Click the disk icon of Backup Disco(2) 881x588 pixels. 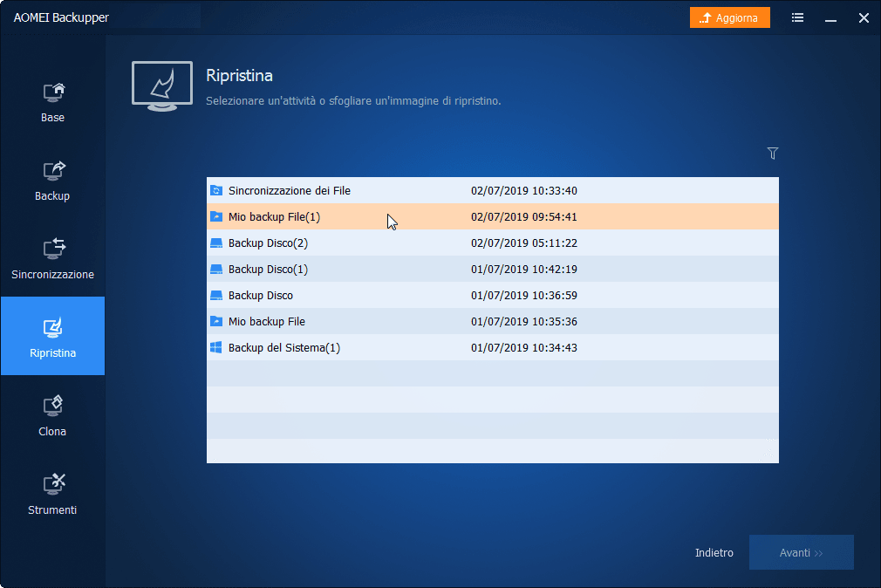(216, 243)
